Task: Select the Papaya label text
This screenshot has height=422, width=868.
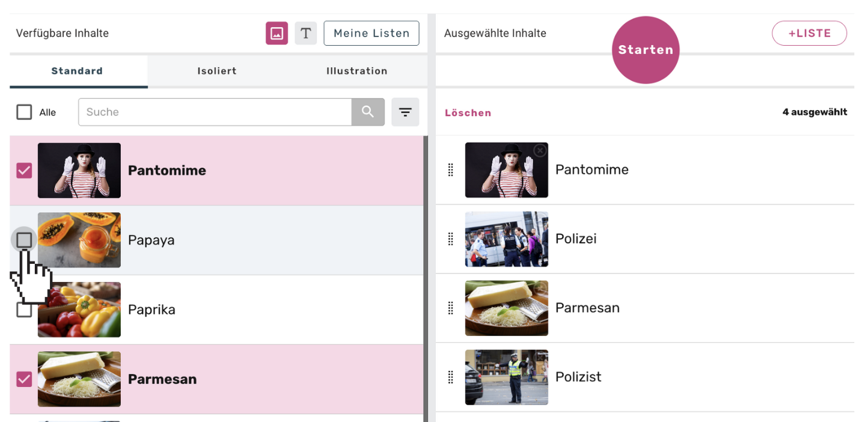Action: [151, 240]
